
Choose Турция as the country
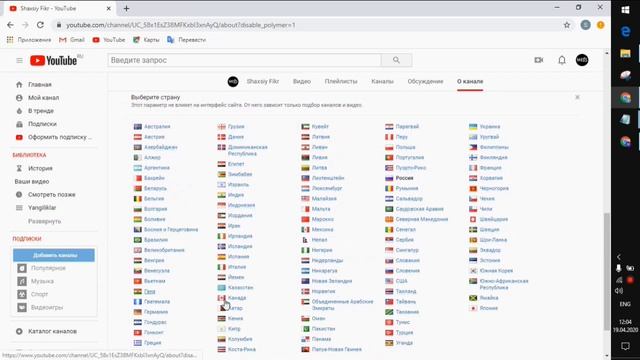click(x=404, y=333)
